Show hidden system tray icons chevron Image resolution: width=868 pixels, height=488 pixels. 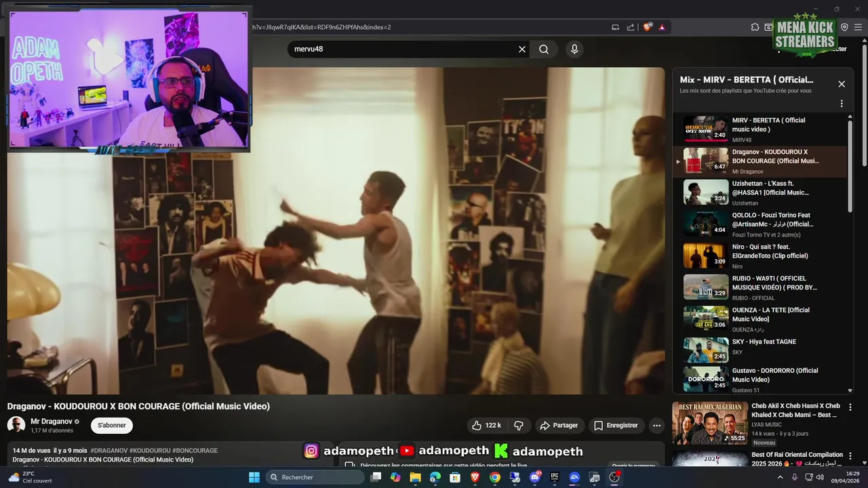[780, 477]
